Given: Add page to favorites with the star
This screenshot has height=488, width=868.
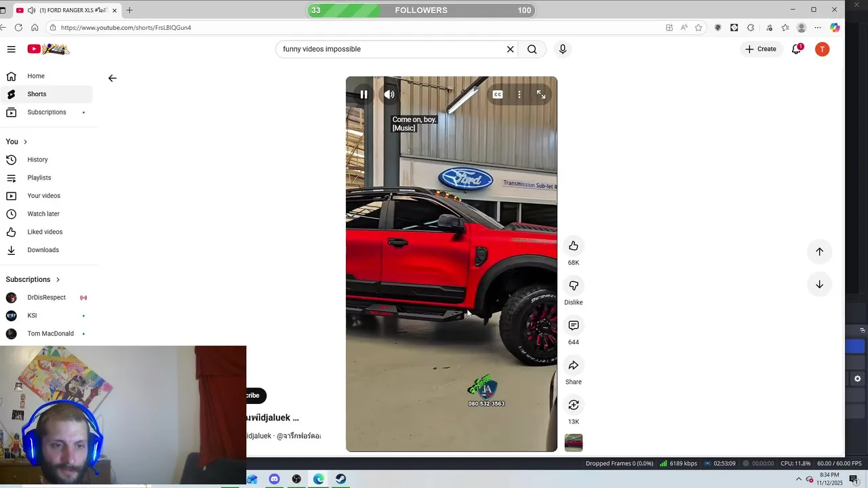Looking at the screenshot, I should (x=698, y=28).
